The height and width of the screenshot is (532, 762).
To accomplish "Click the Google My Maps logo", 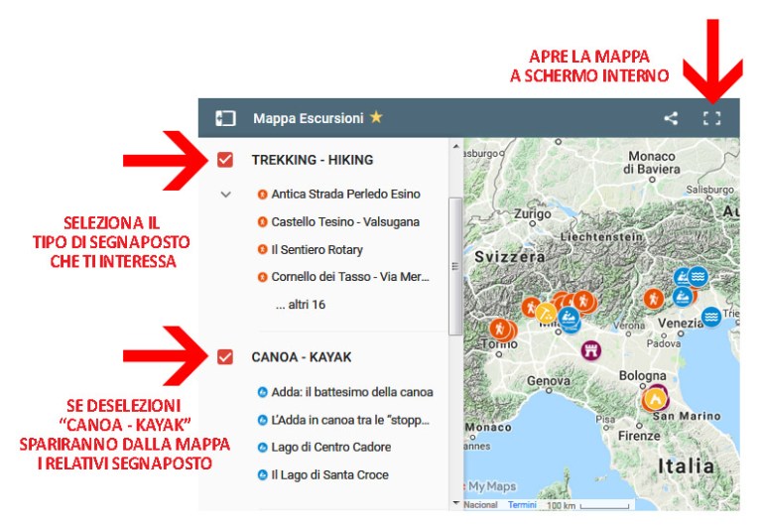I will pyautogui.click(x=491, y=486).
